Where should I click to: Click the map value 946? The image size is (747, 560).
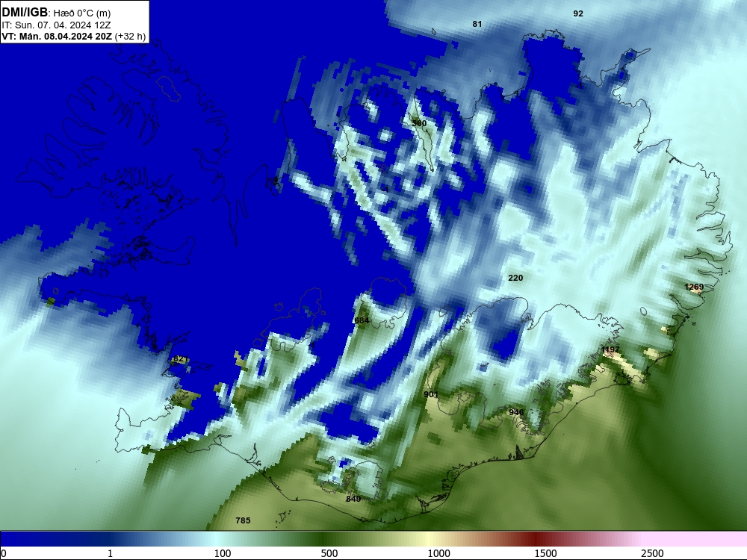click(516, 412)
